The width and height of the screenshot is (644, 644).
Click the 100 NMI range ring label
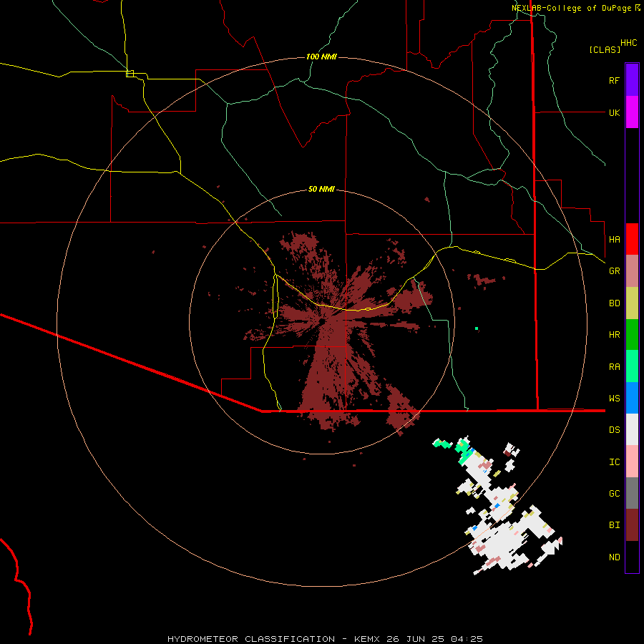click(x=321, y=57)
